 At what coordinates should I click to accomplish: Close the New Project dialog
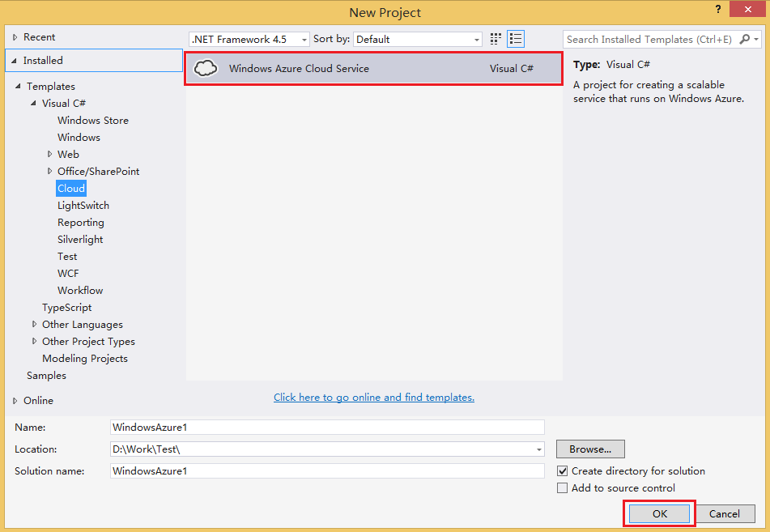747,10
